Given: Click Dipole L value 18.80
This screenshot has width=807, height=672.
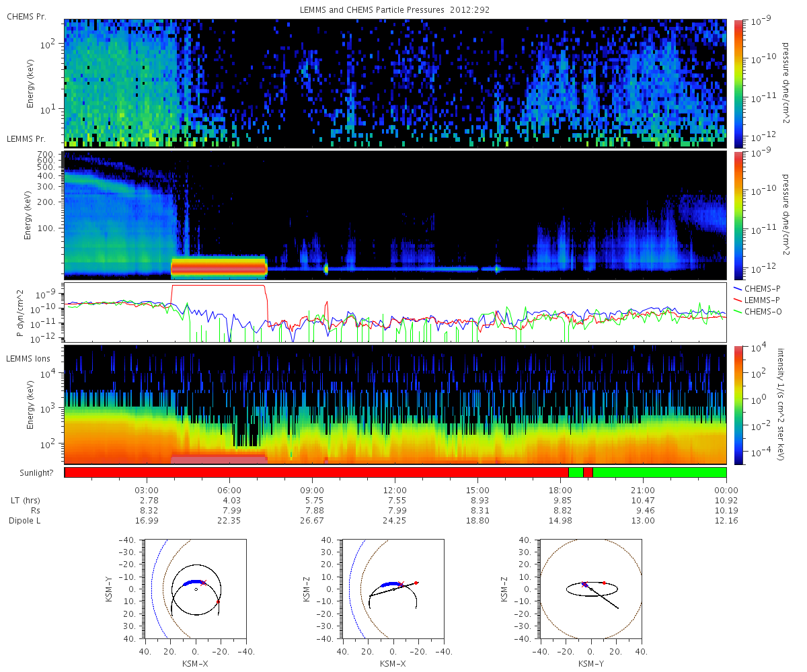Looking at the screenshot, I should 477,521.
